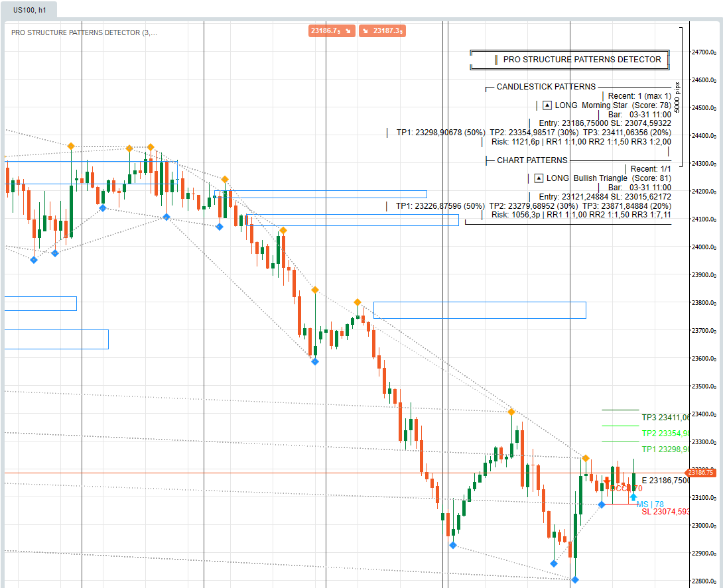Click the CHART PATTERNS section header
This screenshot has width=723, height=588.
point(531,160)
